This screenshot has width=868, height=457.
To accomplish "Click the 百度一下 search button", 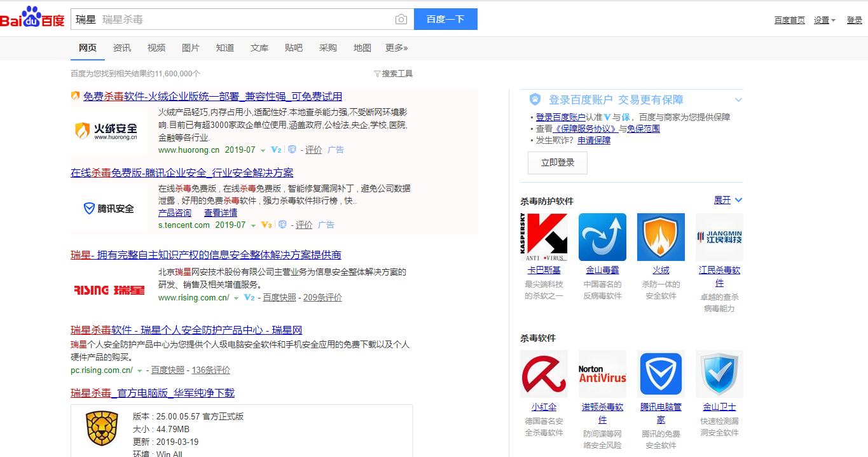I will click(x=446, y=19).
